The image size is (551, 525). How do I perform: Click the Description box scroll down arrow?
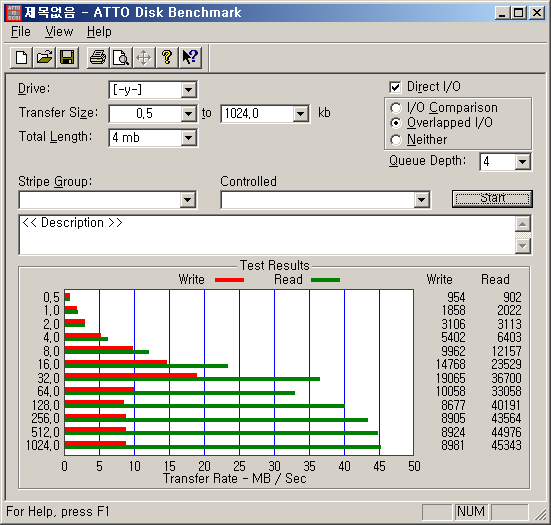(x=523, y=246)
